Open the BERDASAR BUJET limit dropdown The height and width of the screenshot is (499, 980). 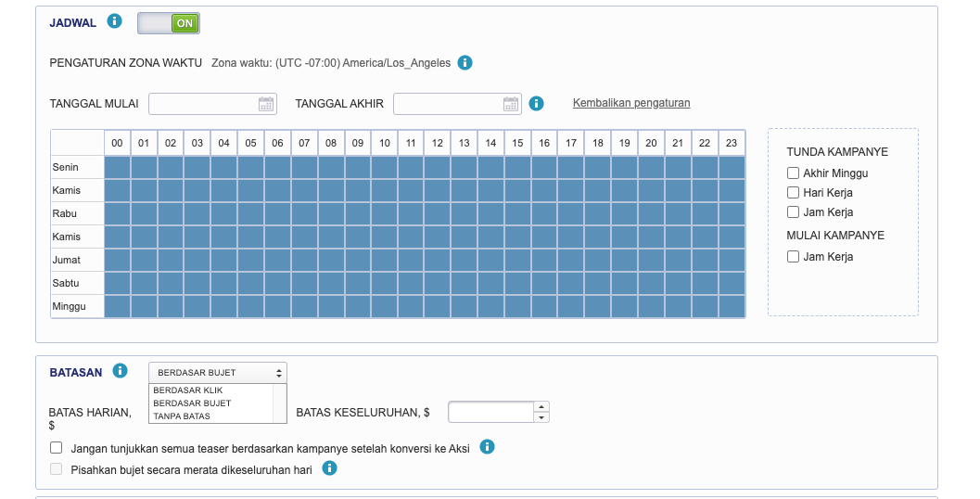[218, 372]
